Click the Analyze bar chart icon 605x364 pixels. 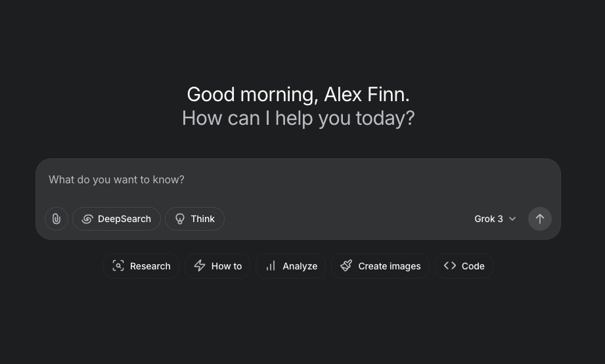click(x=271, y=265)
